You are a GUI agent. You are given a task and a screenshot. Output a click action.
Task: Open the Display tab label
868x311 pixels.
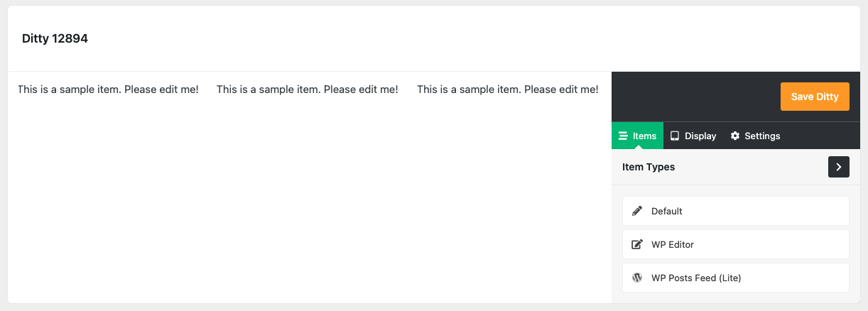[x=700, y=136]
